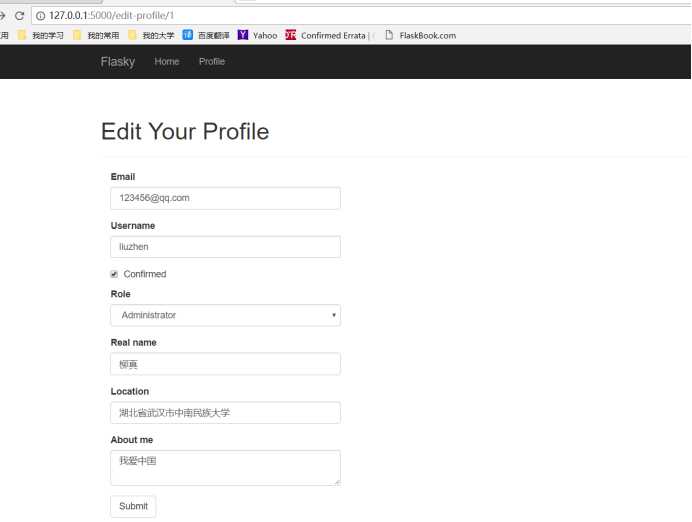
Task: Click the About me text area
Action: coord(226,468)
